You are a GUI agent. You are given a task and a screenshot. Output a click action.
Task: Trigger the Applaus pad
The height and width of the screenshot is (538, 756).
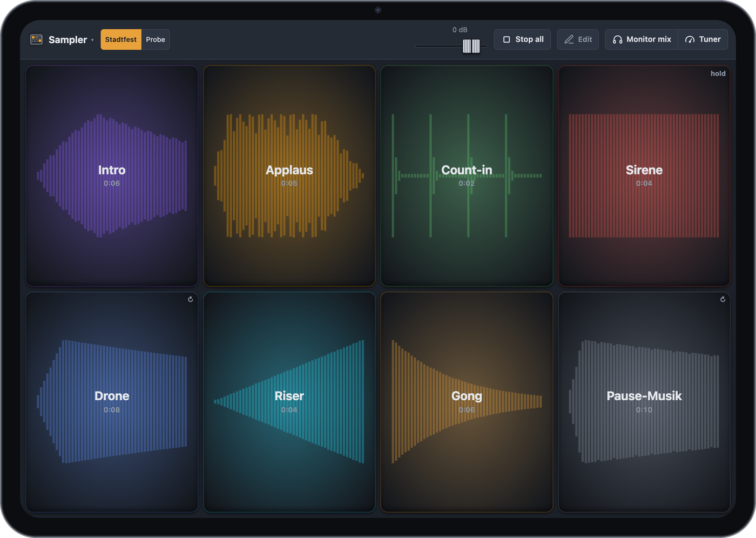pos(289,176)
